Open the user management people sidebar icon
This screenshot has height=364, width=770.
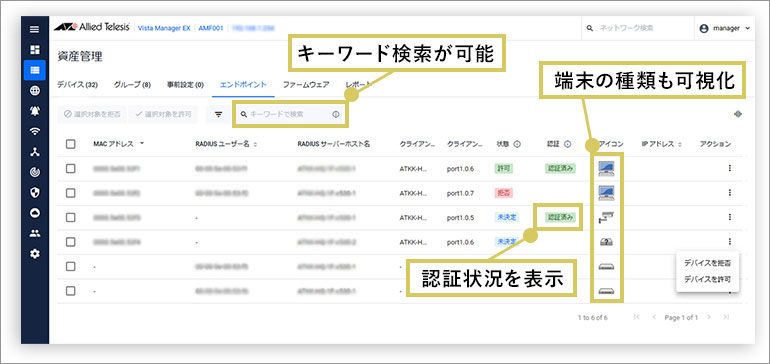pos(35,233)
